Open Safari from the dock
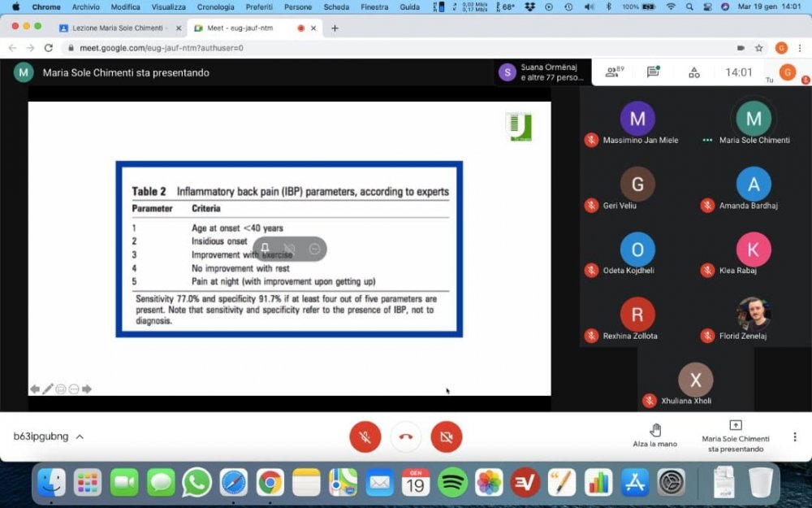The width and height of the screenshot is (812, 508). [x=234, y=483]
